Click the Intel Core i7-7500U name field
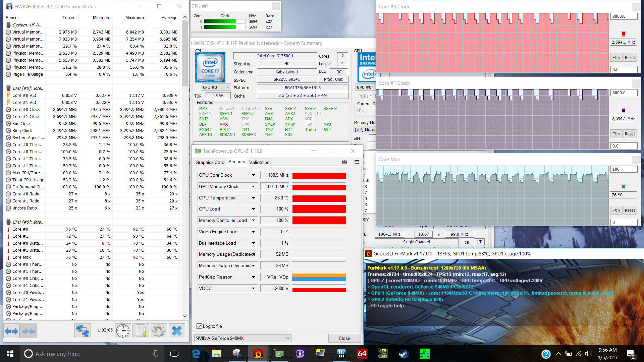 coord(275,56)
